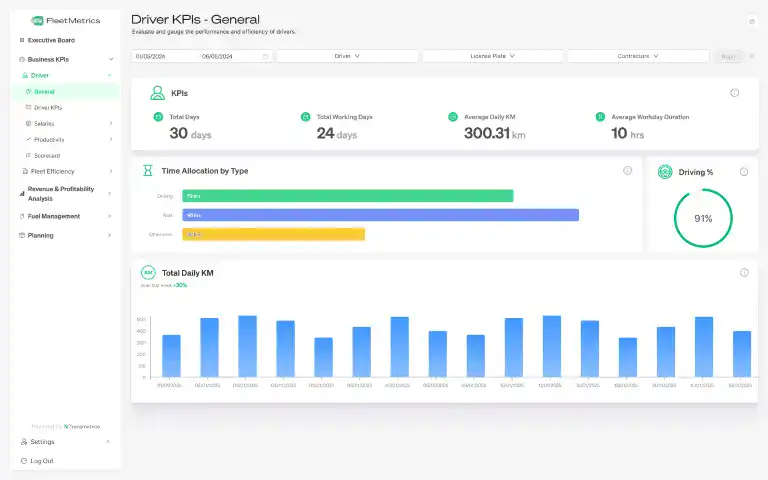Click the green Driving bar

[x=348, y=196]
